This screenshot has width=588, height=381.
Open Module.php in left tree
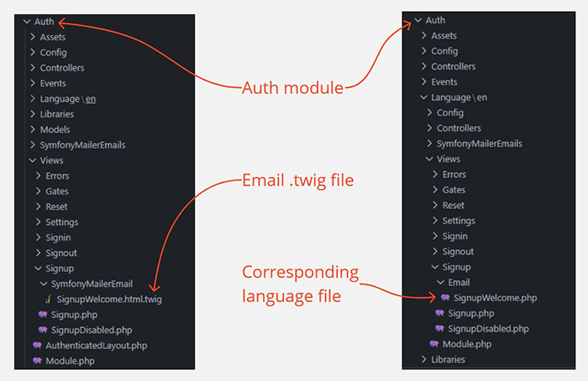point(70,361)
